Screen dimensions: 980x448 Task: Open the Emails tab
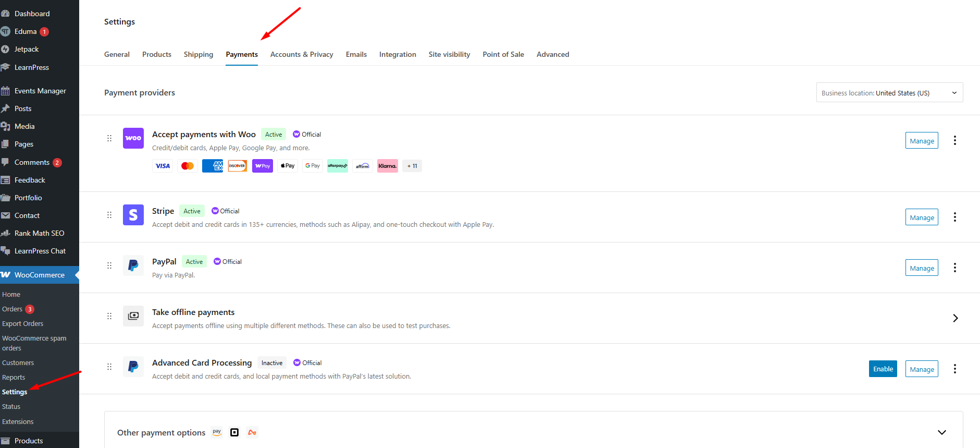(x=356, y=54)
